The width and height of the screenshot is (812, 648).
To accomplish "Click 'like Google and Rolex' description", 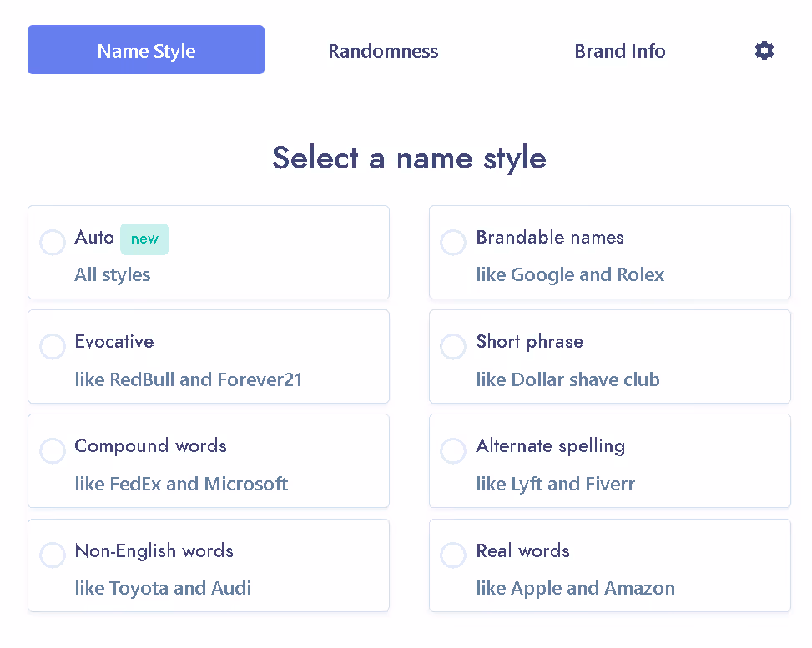I will 570,275.
